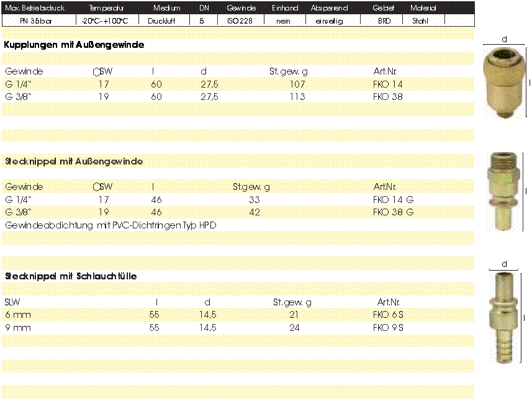Click the 9 mm SLW cell
This screenshot has height=401, width=532.
[x=18, y=327]
